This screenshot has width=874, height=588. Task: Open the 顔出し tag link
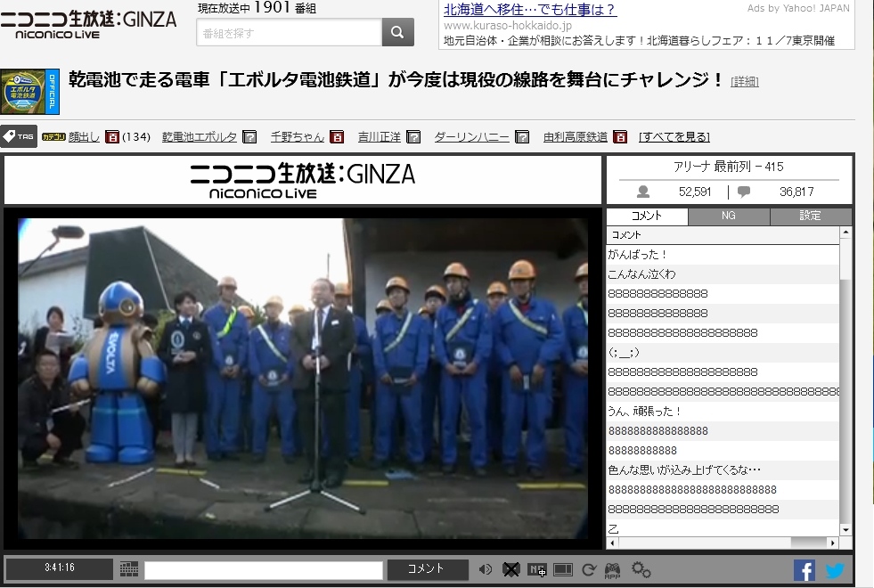coord(84,137)
